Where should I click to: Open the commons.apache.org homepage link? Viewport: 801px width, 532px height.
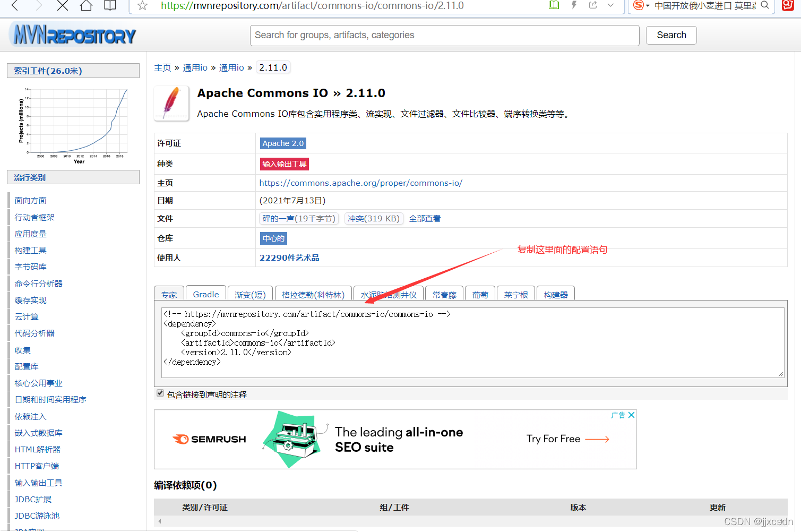(360, 183)
